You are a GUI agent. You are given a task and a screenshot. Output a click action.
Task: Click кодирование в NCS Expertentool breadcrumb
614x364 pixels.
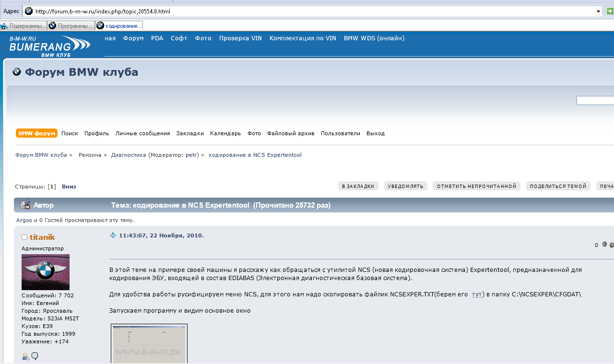point(255,155)
